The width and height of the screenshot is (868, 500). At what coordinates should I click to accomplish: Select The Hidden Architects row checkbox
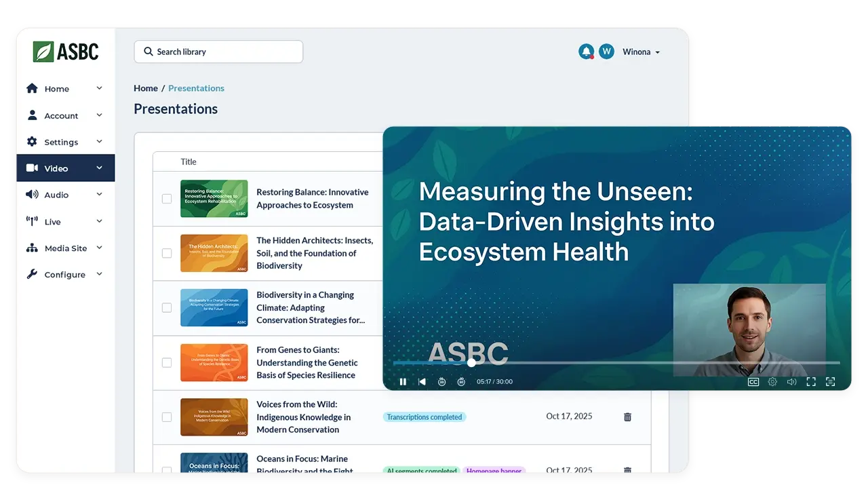(167, 253)
